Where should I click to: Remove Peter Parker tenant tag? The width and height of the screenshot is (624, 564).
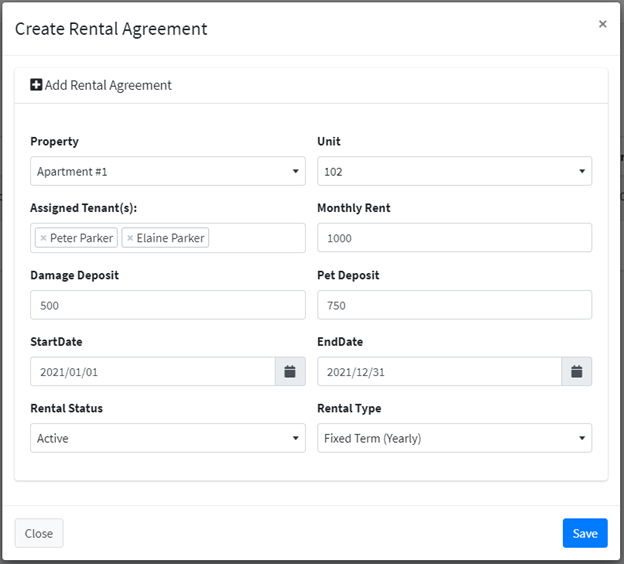[43, 238]
